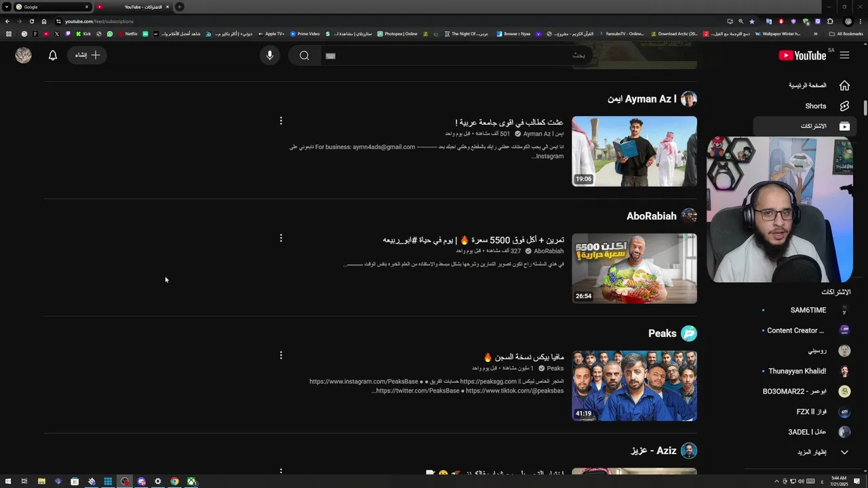The width and height of the screenshot is (868, 488).
Task: Open the notifications bell
Action: [x=53, y=56]
